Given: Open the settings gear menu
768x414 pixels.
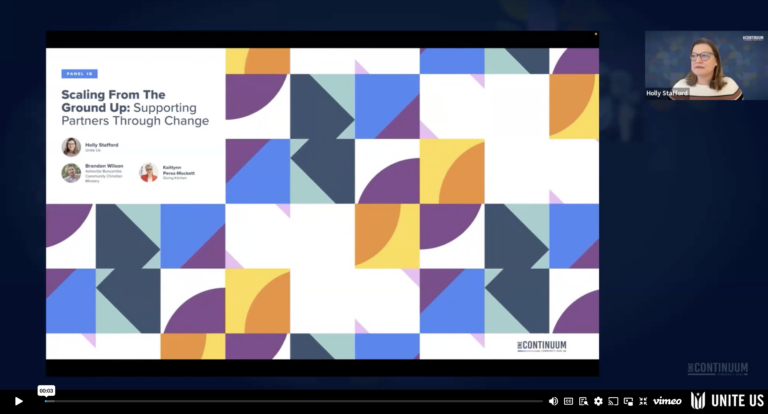Looking at the screenshot, I should (x=598, y=401).
